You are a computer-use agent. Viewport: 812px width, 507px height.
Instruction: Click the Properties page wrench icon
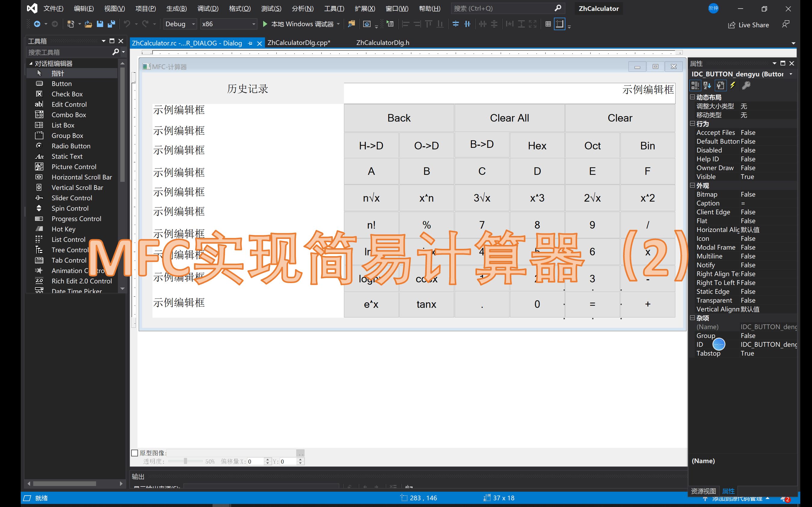click(720, 86)
